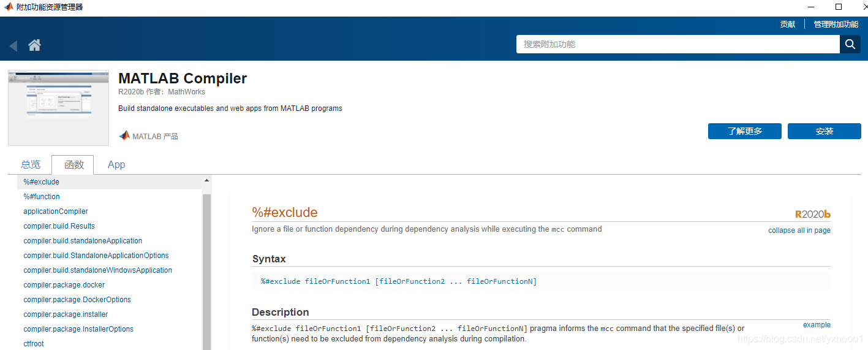Open compiler.package.DockerOptions entry

click(x=77, y=300)
